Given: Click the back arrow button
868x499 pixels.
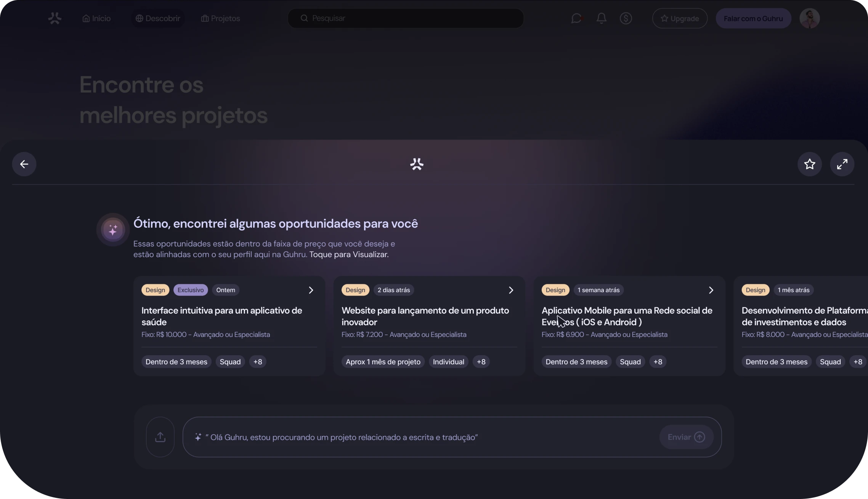Looking at the screenshot, I should (x=24, y=164).
